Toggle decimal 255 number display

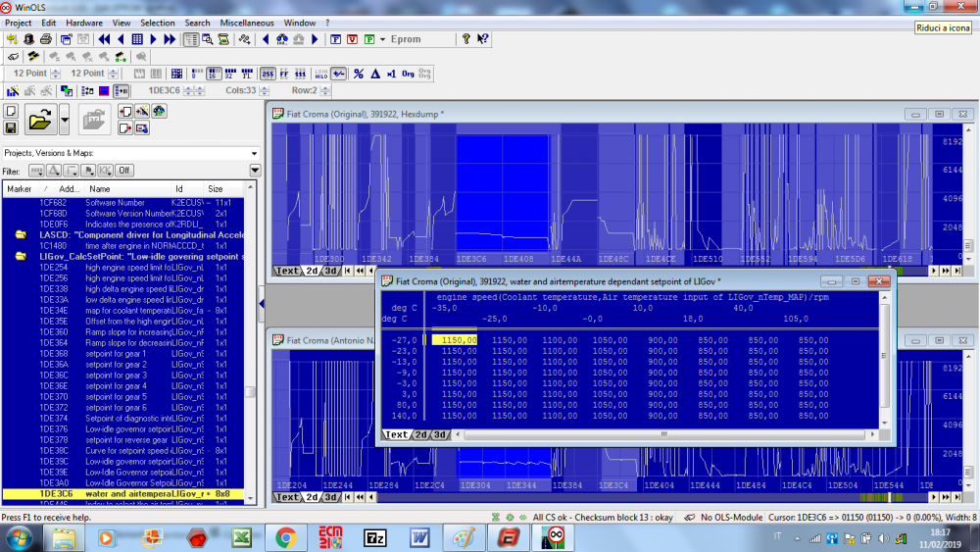(x=269, y=74)
